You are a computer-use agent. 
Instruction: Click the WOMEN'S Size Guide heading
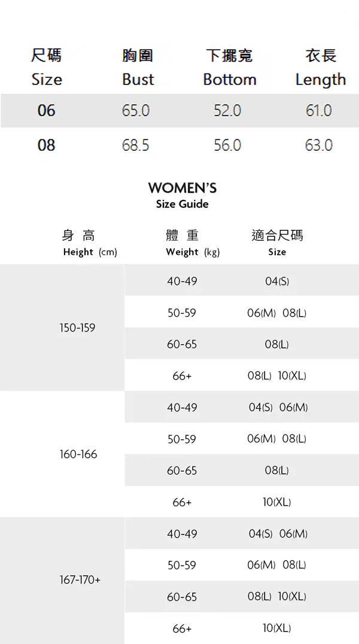tap(182, 195)
